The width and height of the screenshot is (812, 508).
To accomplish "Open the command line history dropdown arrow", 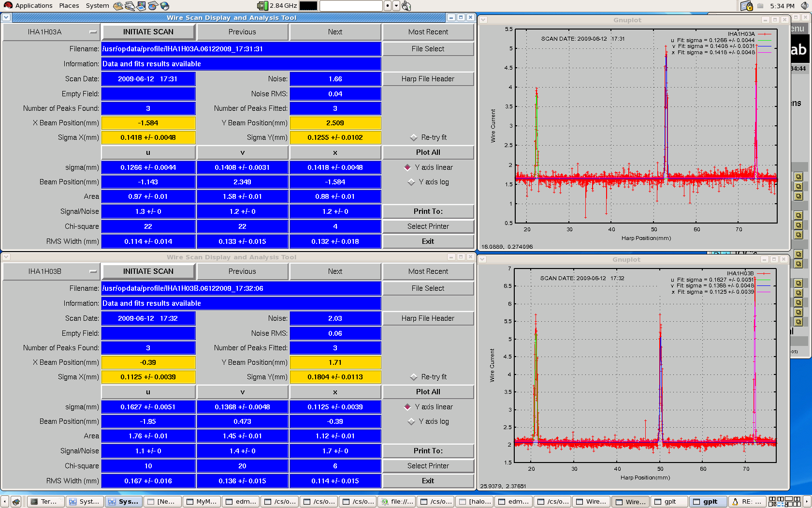I will point(396,6).
